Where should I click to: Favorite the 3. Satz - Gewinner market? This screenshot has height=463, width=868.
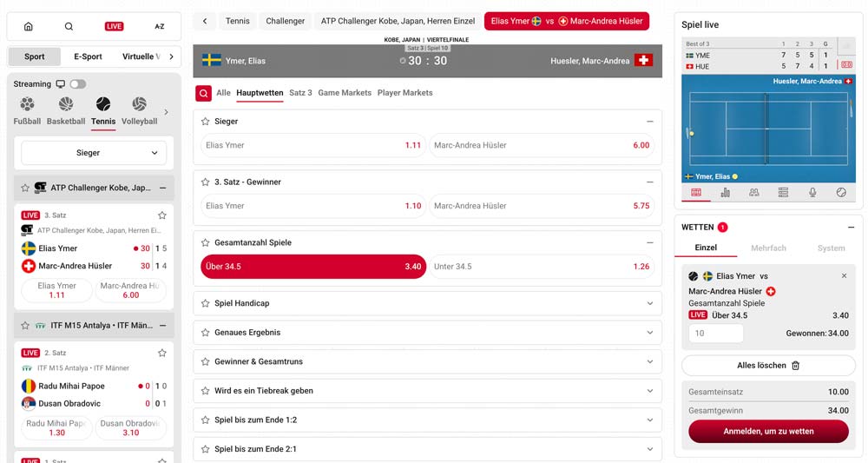click(206, 182)
